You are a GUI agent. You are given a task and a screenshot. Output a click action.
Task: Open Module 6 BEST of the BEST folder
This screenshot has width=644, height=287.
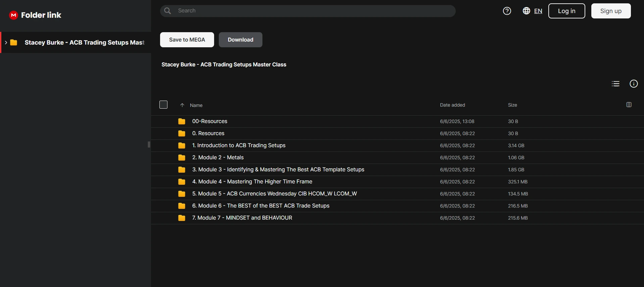[x=261, y=206]
